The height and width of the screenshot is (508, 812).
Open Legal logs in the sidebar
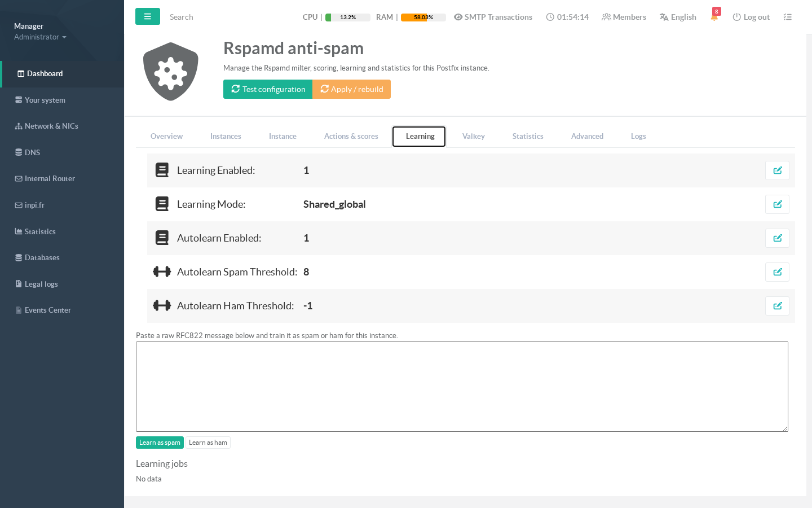point(62,284)
